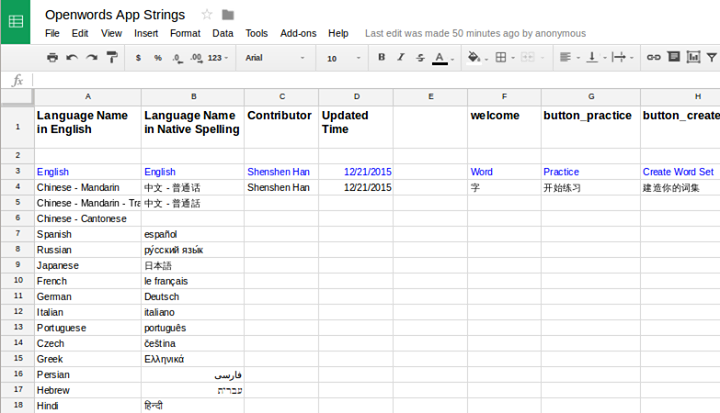
Task: Toggle bold formatting
Action: (x=381, y=57)
